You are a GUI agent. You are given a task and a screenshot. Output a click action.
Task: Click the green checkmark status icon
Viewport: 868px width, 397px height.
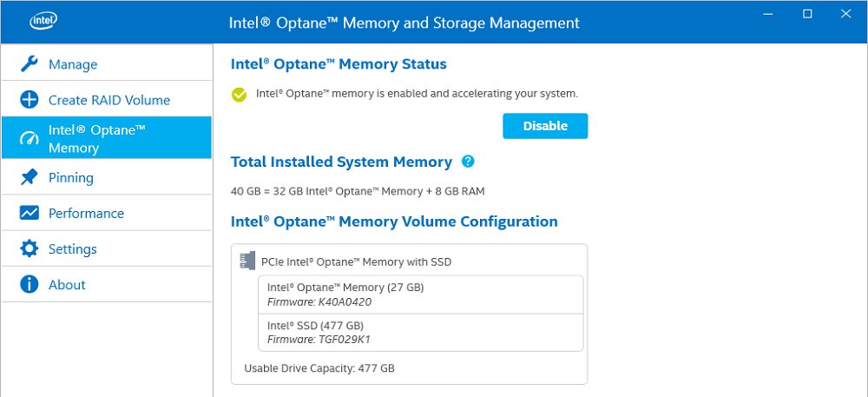click(x=240, y=94)
